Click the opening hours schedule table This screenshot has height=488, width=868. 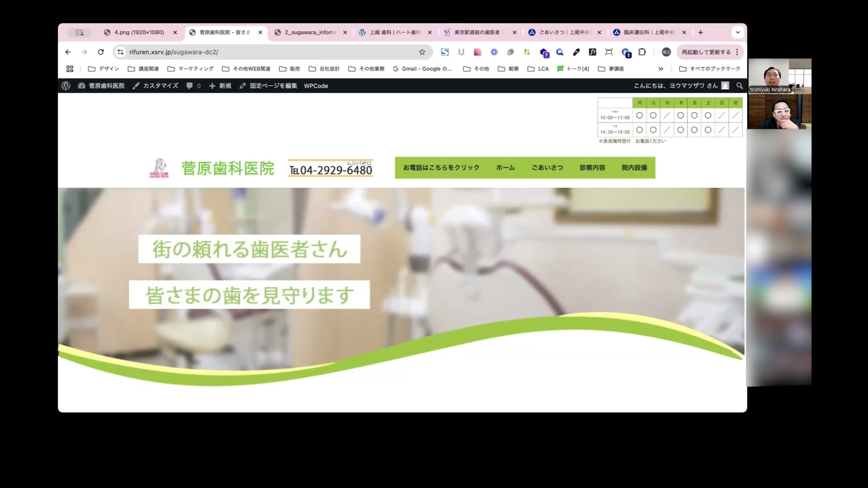670,117
